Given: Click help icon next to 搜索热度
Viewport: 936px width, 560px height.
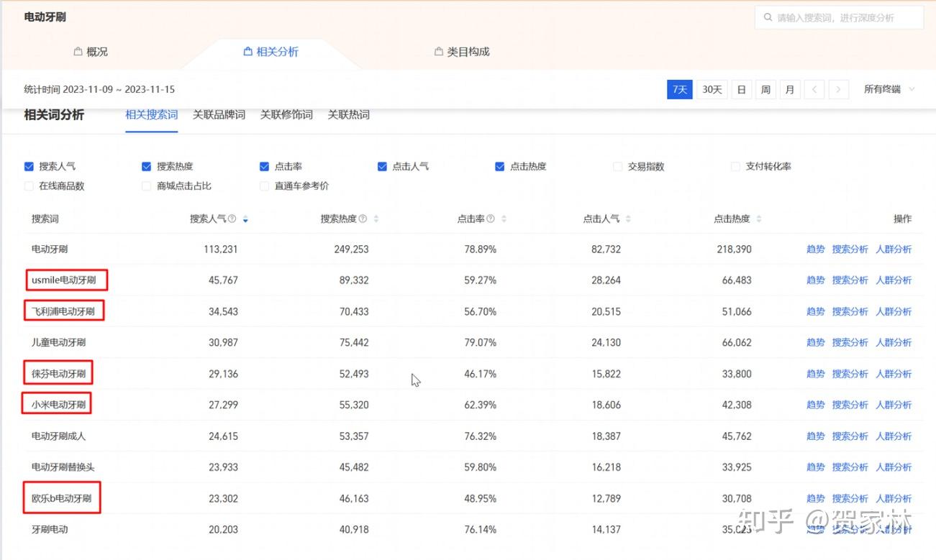Looking at the screenshot, I should tap(363, 219).
